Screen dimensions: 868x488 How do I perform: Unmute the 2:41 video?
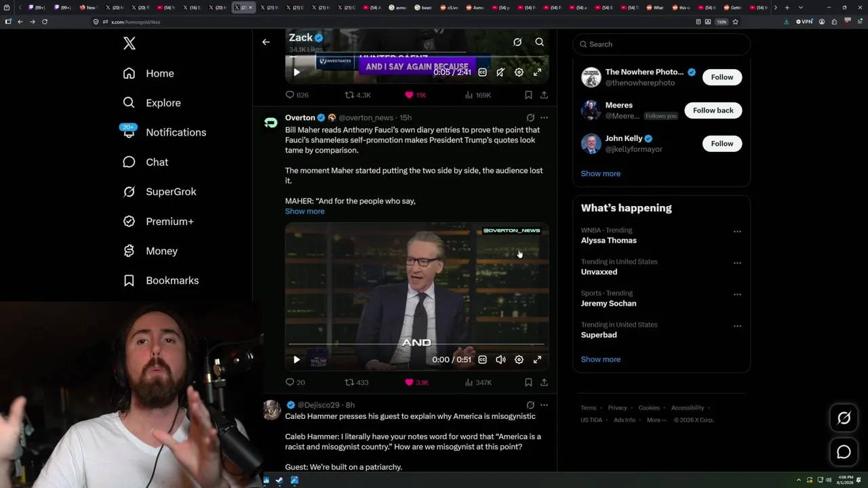click(x=500, y=73)
